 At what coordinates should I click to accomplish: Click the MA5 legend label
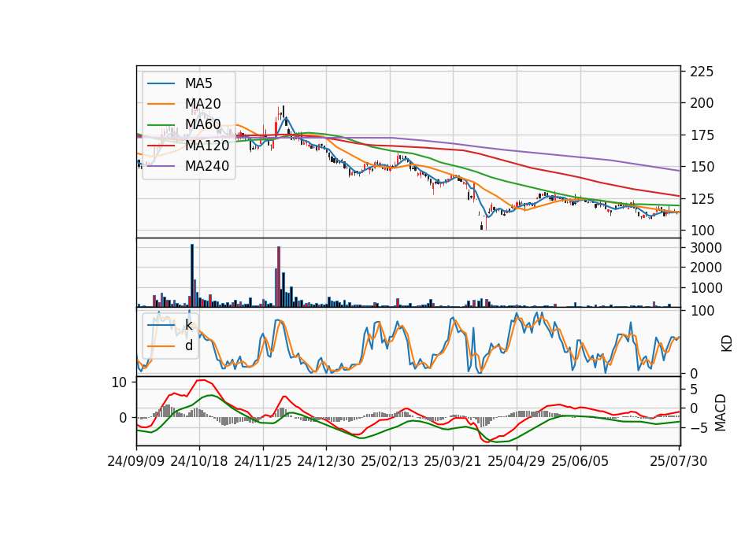(x=198, y=83)
